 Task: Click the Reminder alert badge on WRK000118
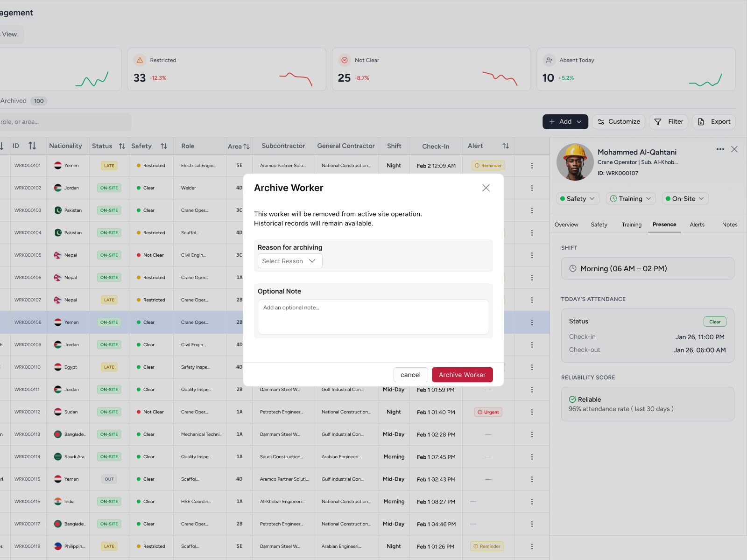[x=486, y=546]
